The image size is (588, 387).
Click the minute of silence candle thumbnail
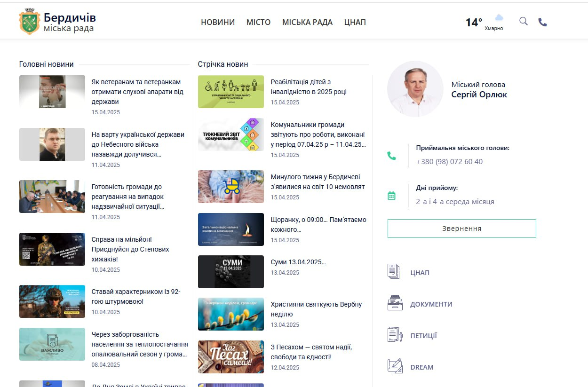tap(231, 229)
